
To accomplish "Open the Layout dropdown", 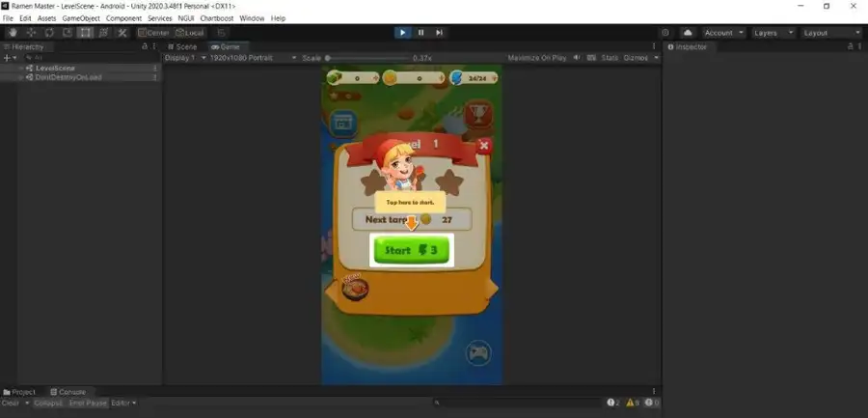I will tap(829, 33).
